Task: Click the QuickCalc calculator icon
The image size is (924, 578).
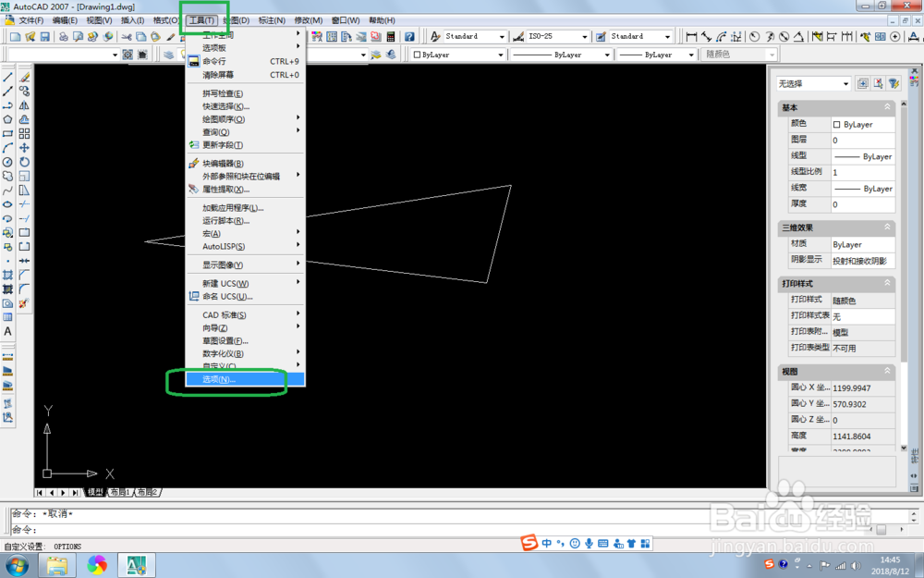Action: [x=390, y=37]
